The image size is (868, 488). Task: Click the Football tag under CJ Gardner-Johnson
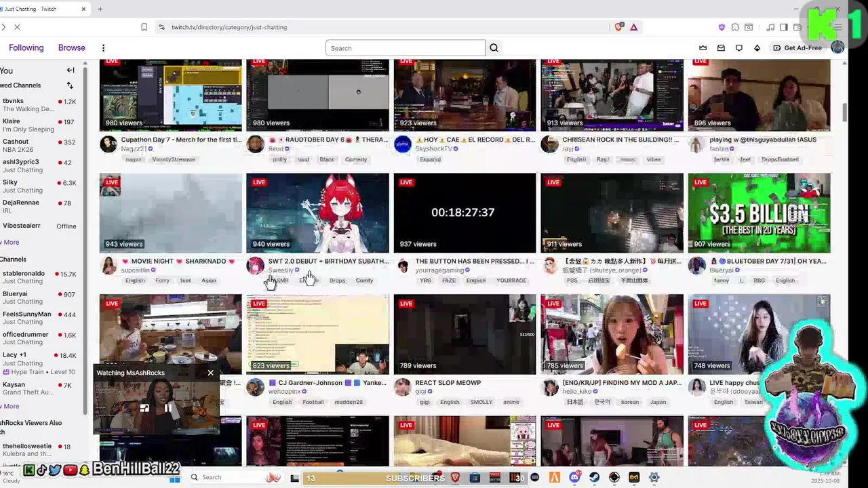click(313, 402)
